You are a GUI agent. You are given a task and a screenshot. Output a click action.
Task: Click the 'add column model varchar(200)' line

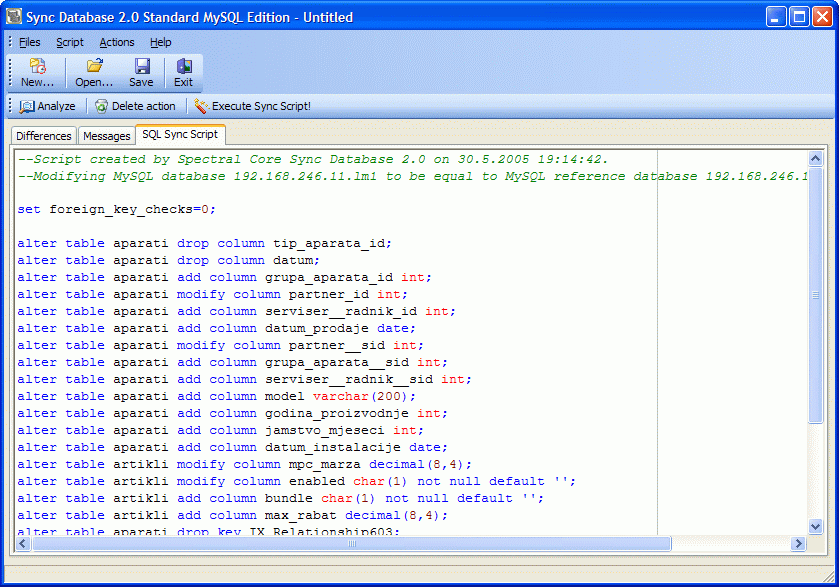coord(216,397)
